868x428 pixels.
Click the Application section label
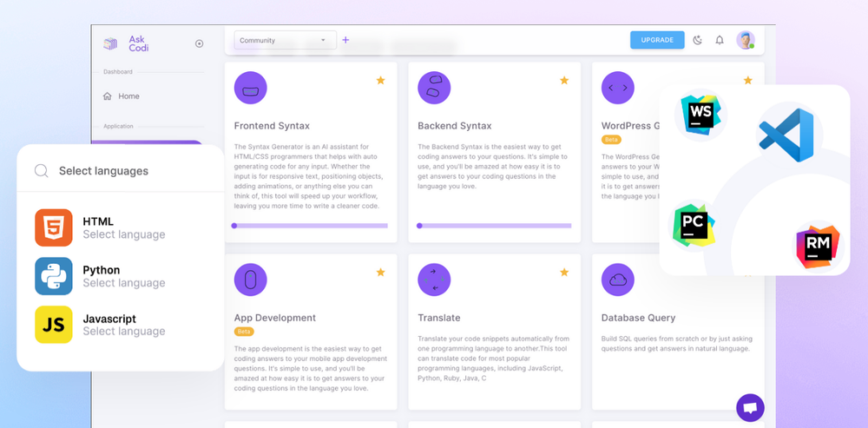tap(118, 126)
